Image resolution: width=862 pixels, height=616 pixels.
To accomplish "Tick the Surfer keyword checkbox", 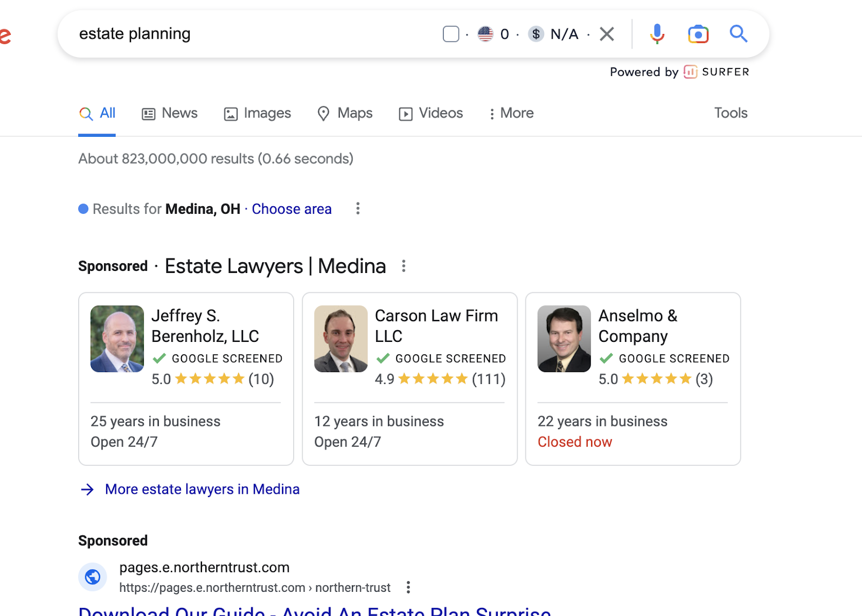I will point(451,34).
